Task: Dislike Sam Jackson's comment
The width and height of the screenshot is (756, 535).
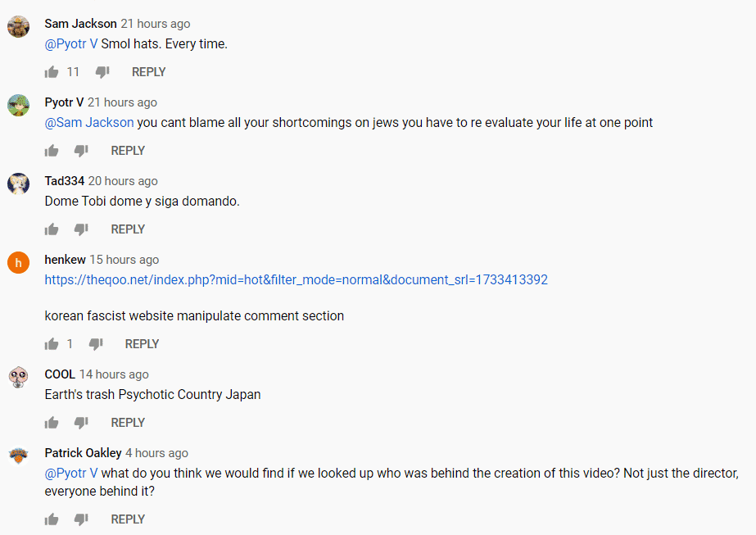Action: (x=102, y=72)
